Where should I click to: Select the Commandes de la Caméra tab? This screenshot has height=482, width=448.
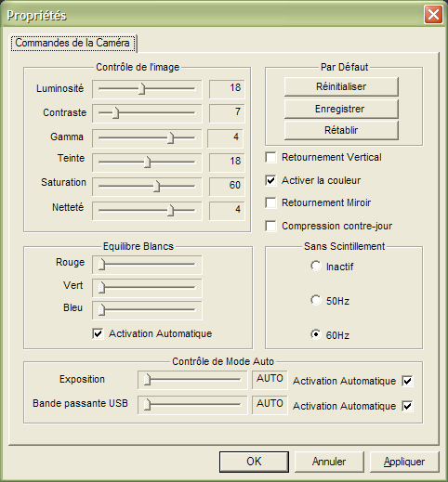tap(72, 43)
